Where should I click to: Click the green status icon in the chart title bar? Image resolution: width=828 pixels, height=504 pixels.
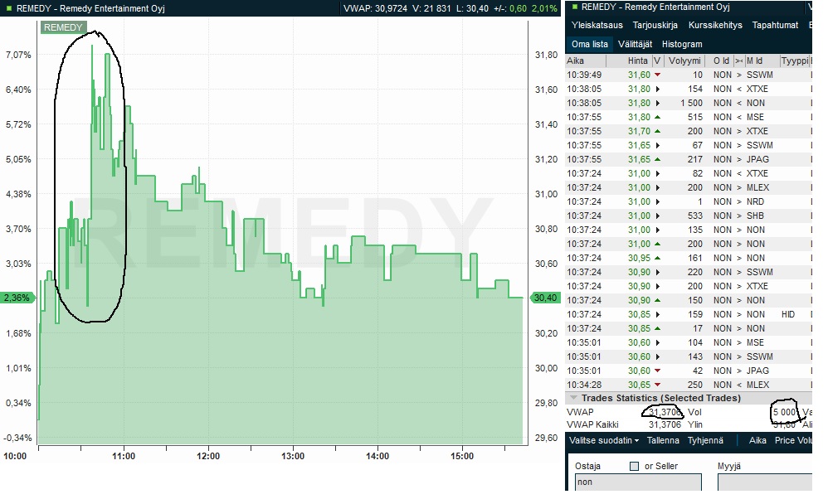pos(8,8)
